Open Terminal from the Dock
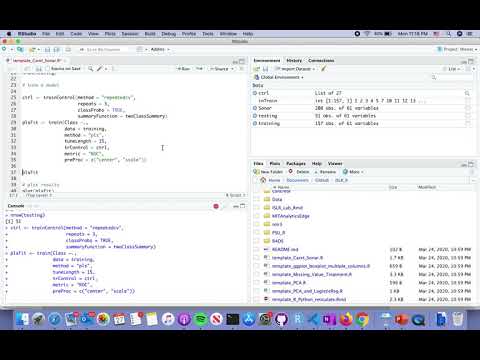This screenshot has width=480, height=360. [x=233, y=319]
